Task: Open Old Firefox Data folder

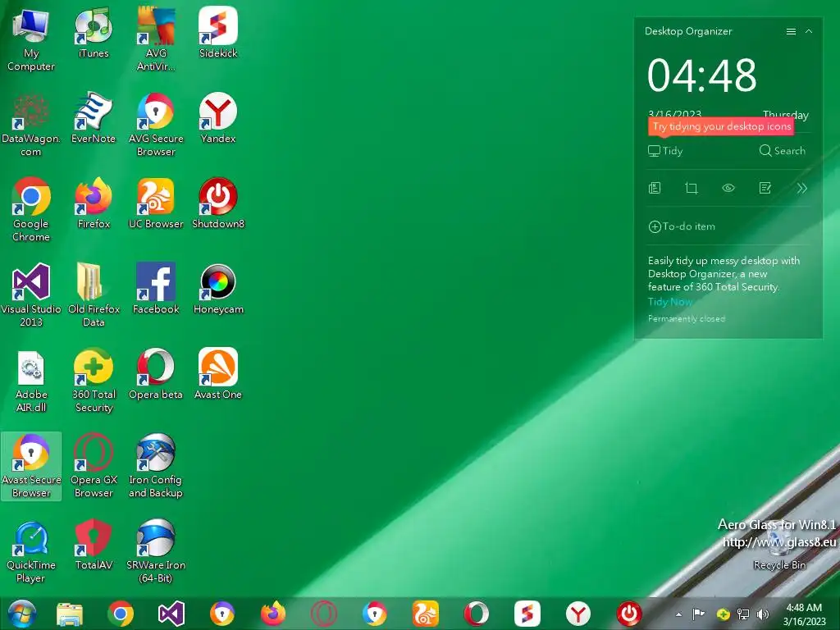Action: [x=94, y=295]
